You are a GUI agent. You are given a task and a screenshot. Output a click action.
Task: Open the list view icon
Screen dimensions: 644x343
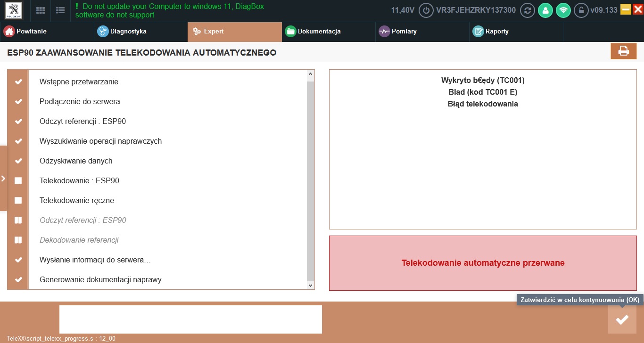tap(60, 10)
